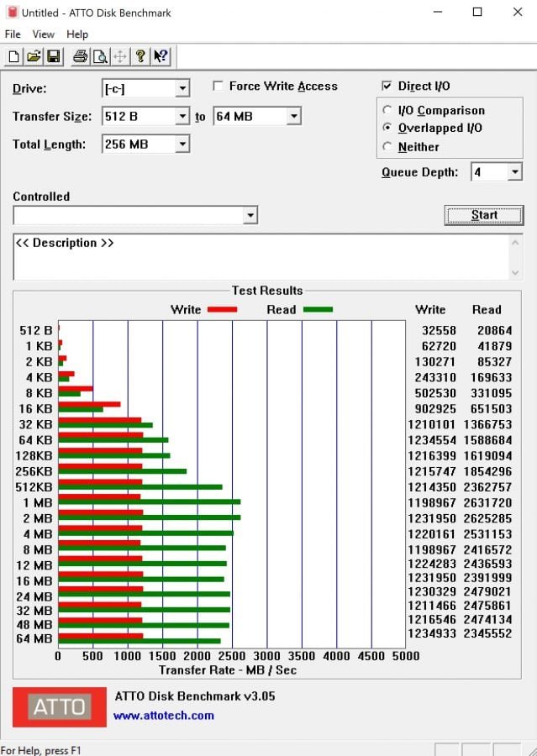Click the green Read legend swatch

tap(318, 309)
